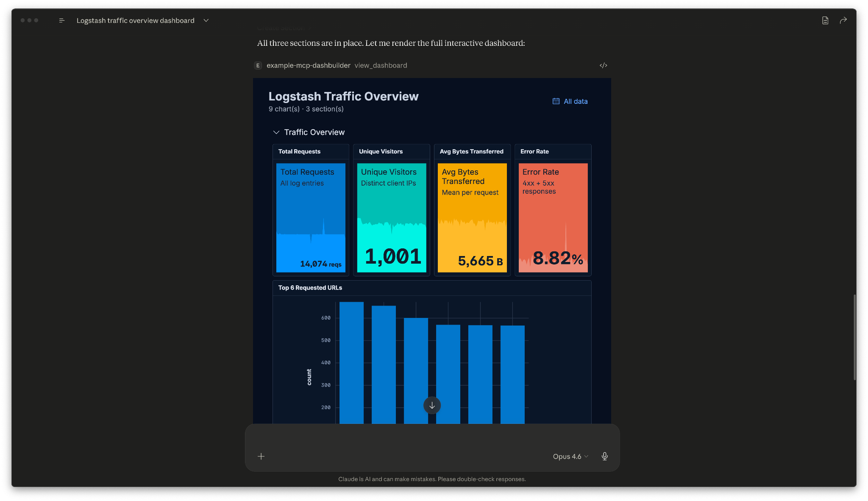Click the calendar icon beside All data
Screen dimensions: 868x501
click(556, 101)
